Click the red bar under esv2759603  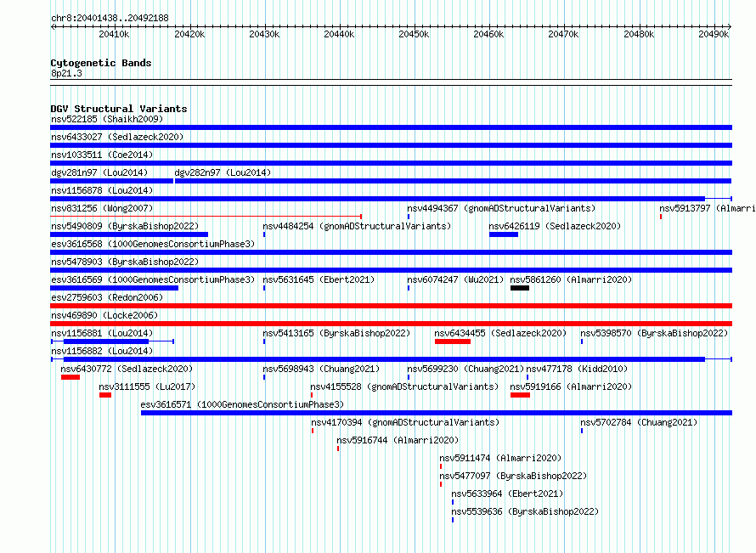tap(391, 306)
